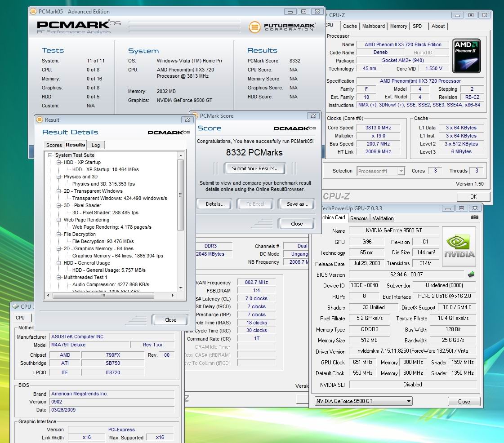This screenshot has width=504, height=443.
Task: Click the Driver Version field in GPU-Z
Action: click(x=412, y=351)
